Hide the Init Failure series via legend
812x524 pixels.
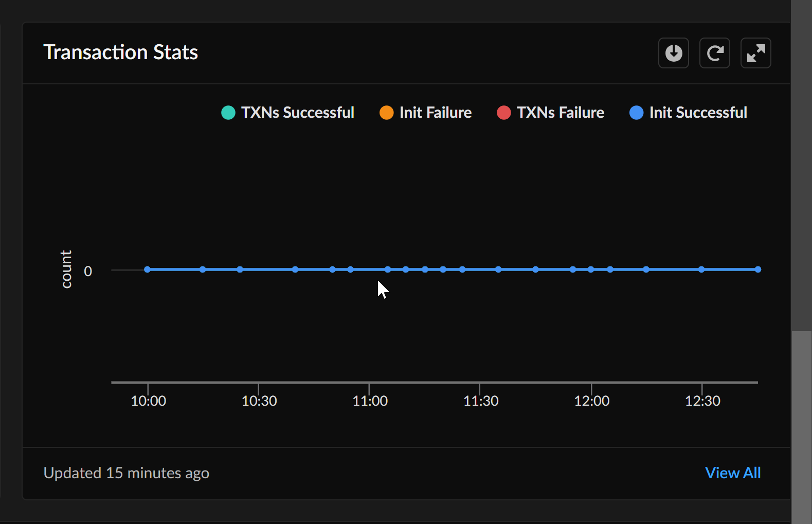[x=435, y=113]
